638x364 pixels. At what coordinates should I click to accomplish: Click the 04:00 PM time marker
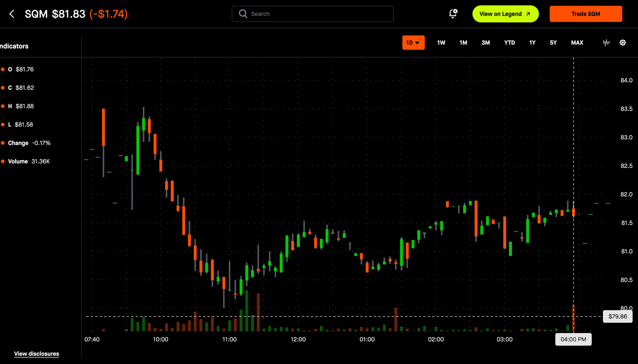coord(573,339)
